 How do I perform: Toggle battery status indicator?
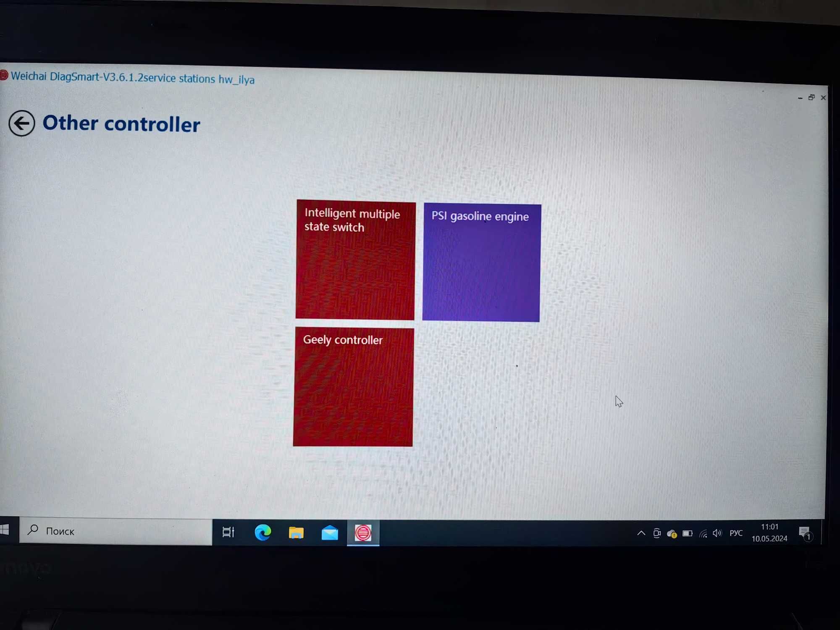coord(688,532)
